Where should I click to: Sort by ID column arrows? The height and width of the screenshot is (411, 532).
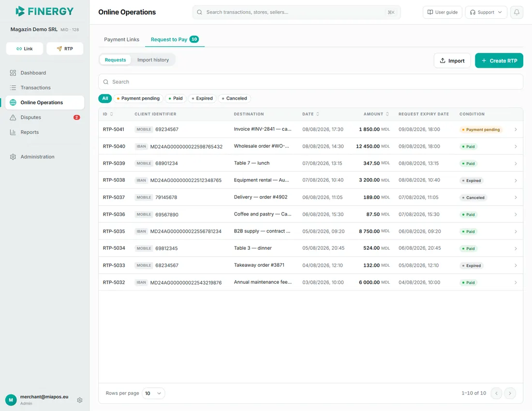point(112,114)
